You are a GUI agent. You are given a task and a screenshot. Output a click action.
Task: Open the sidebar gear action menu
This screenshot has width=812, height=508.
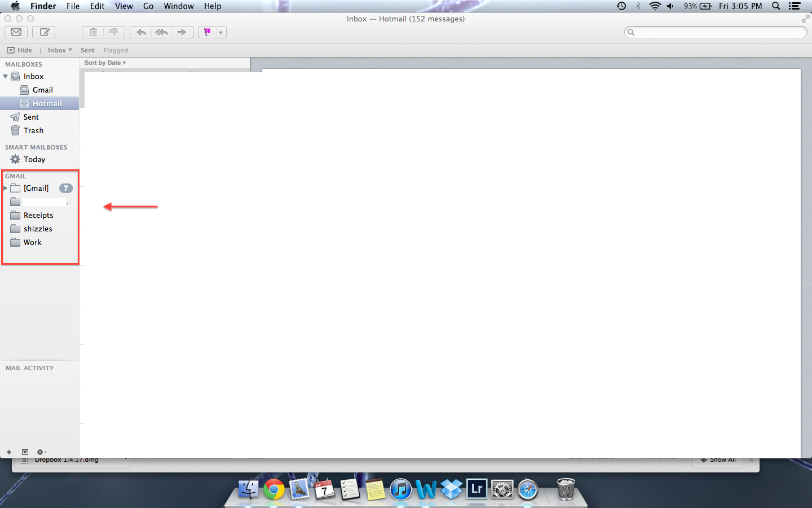pos(41,452)
